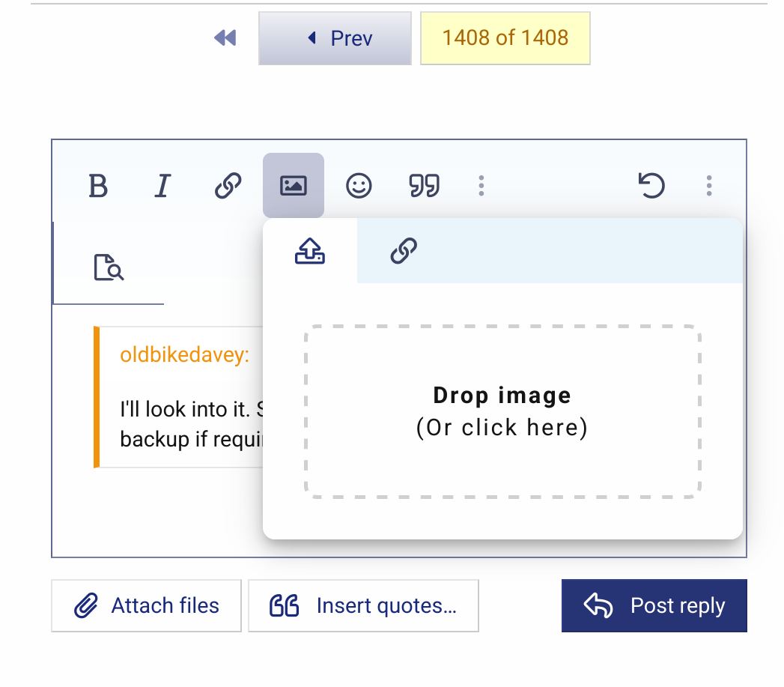This screenshot has height=687, width=784.
Task: Click the Insert quotes button
Action: click(x=363, y=605)
